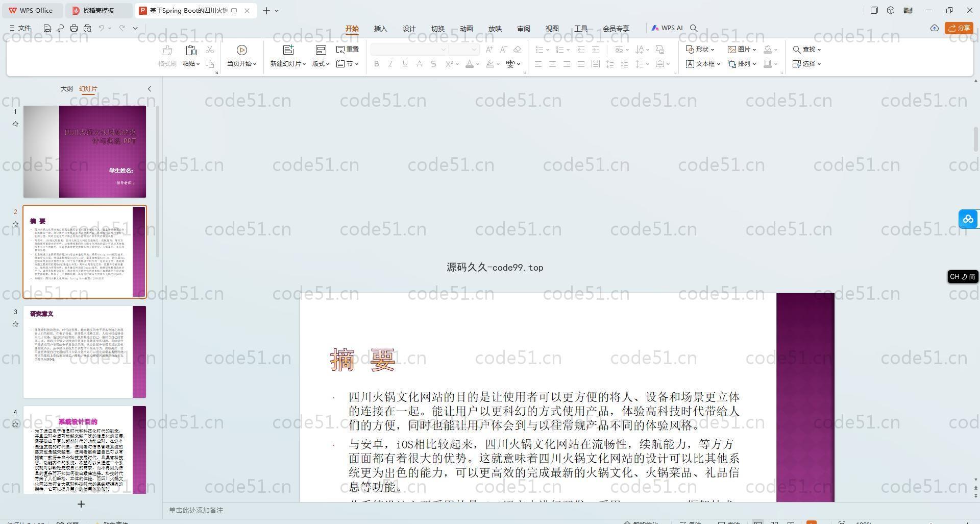Open Print Preview from quick access toolbar
This screenshot has width=980, height=524.
[x=87, y=28]
